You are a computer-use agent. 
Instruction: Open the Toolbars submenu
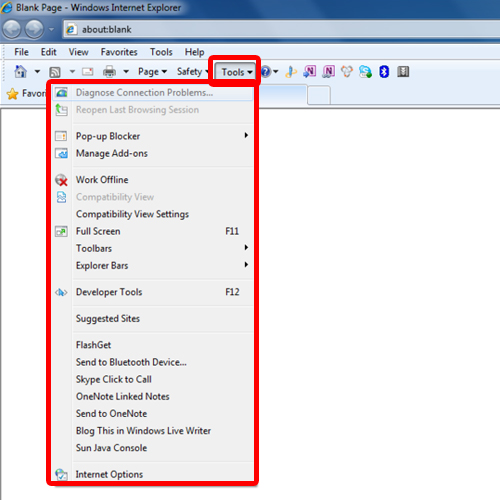coord(153,248)
